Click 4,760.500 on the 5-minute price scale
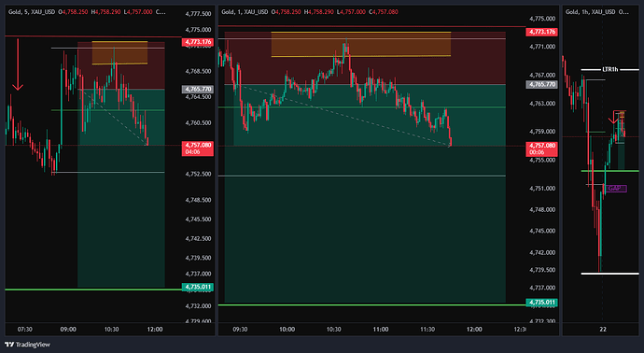644x353 pixels. 198,123
